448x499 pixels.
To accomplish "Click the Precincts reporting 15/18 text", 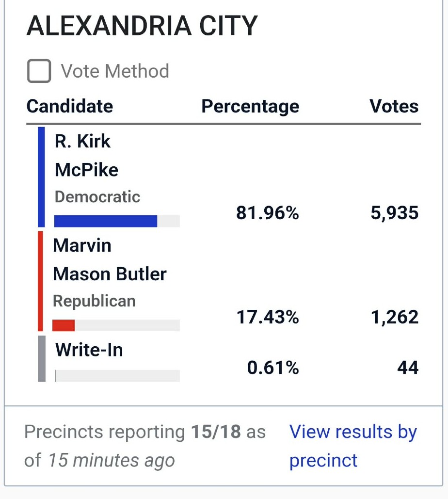I will 132,432.
